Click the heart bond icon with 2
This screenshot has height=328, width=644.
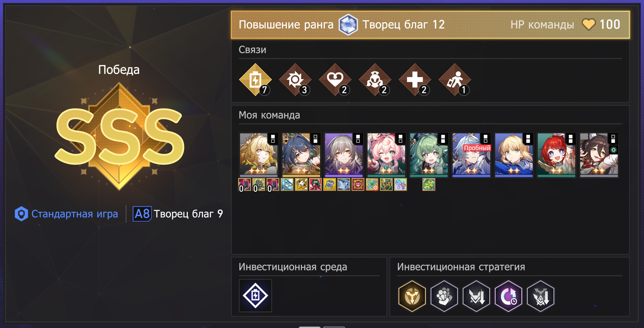coord(335,80)
